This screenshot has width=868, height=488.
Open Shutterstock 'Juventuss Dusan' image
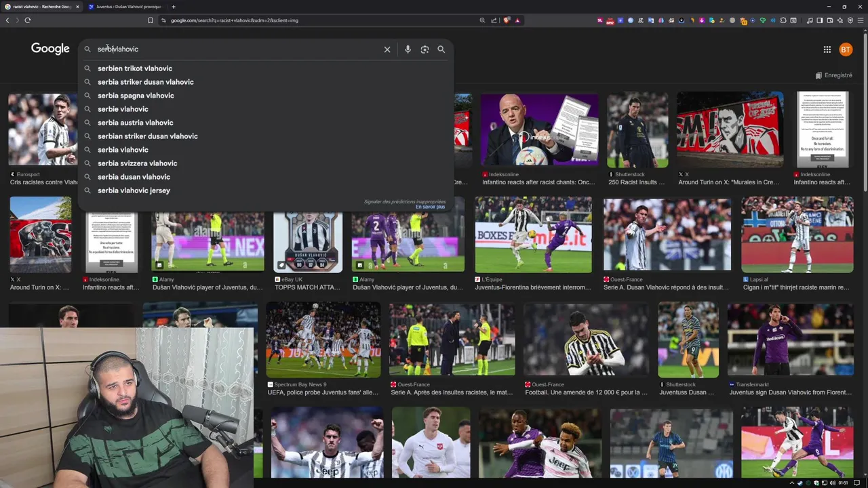(688, 340)
